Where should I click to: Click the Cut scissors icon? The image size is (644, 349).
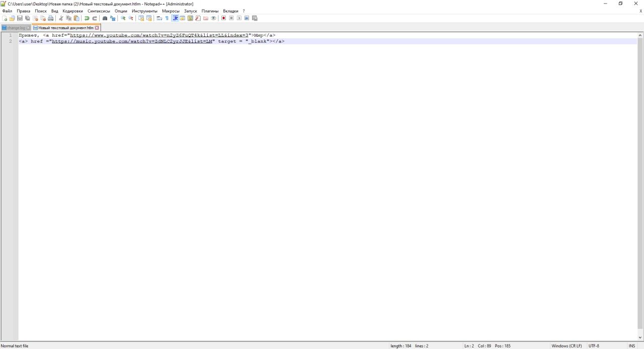61,18
